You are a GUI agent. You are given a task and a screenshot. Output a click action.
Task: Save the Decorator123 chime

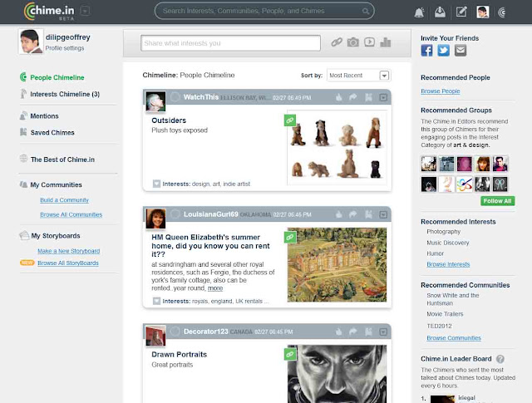point(368,332)
